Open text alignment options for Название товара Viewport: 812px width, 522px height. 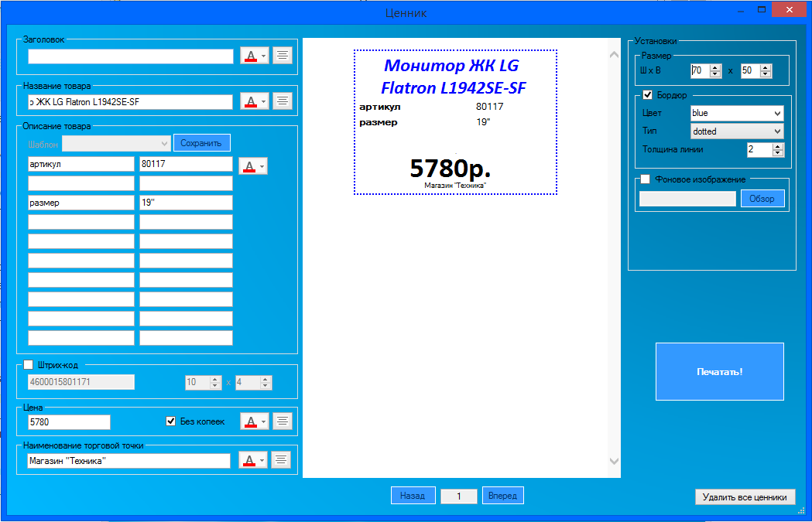[x=283, y=101]
